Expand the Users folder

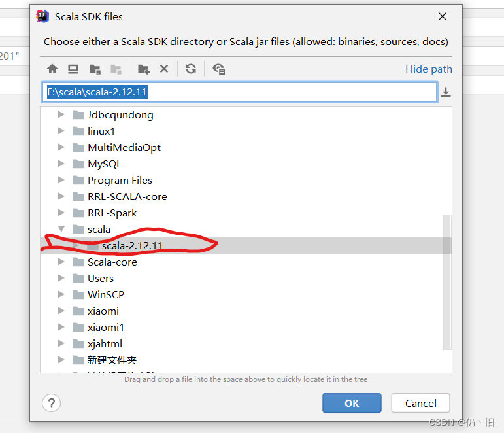point(61,278)
